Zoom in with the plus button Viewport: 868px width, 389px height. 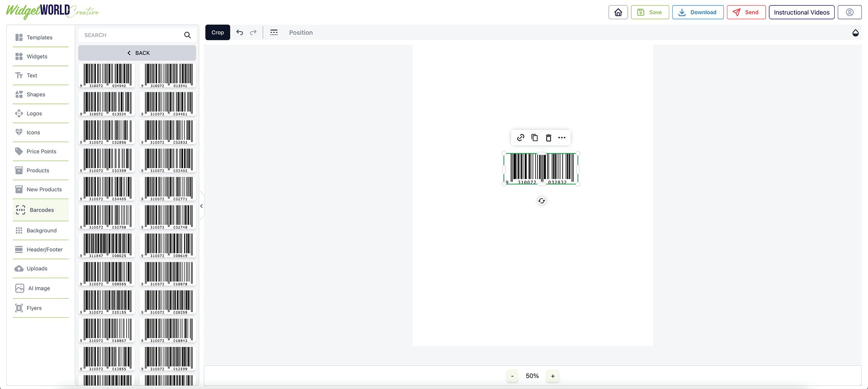(553, 376)
